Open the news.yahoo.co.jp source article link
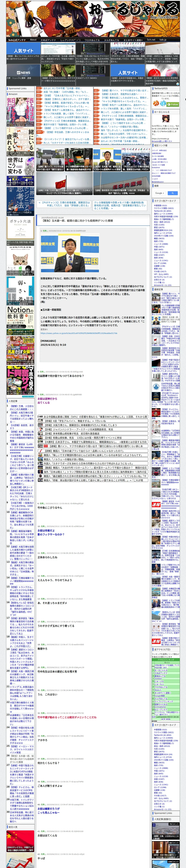 [79, 333]
